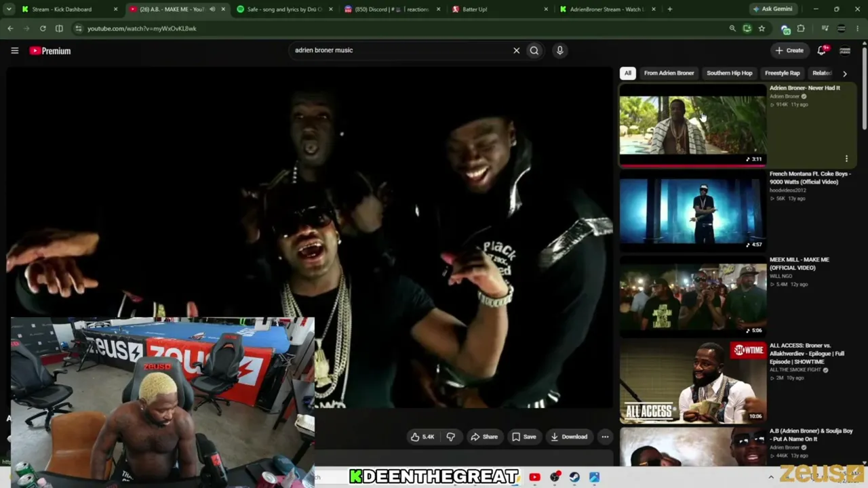This screenshot has height=488, width=868.
Task: Visit WILL NGO channel
Action: [781, 277]
